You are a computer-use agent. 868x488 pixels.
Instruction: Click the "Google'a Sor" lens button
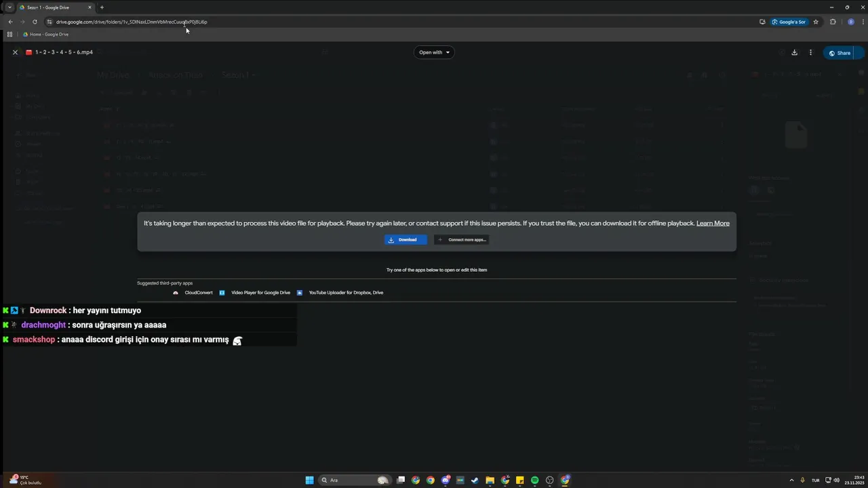pos(789,22)
